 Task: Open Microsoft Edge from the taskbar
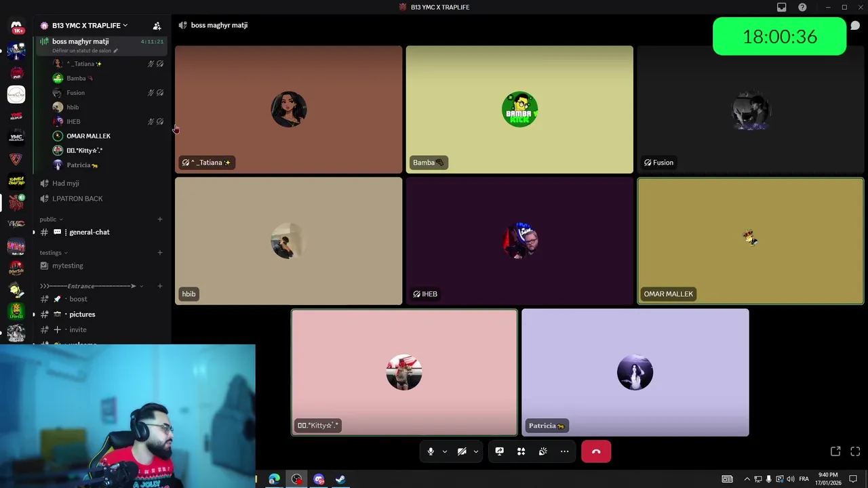click(274, 479)
